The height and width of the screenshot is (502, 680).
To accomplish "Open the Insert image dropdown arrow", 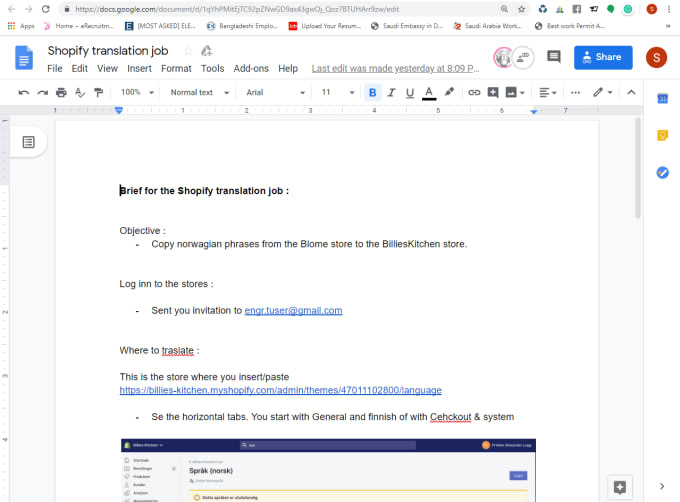I will coord(522,93).
